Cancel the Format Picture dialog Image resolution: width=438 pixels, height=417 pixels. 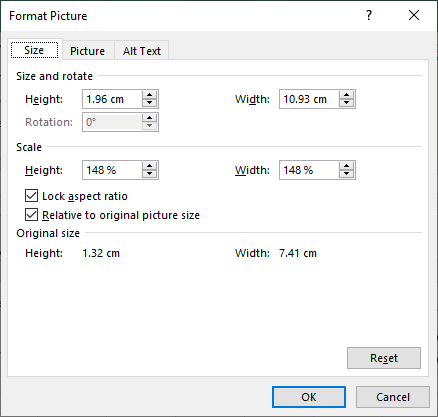tap(393, 397)
